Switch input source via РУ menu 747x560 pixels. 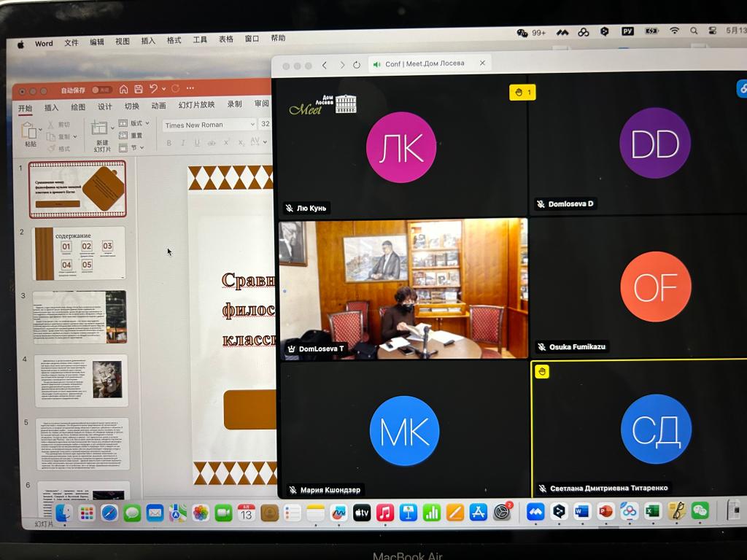click(x=627, y=31)
